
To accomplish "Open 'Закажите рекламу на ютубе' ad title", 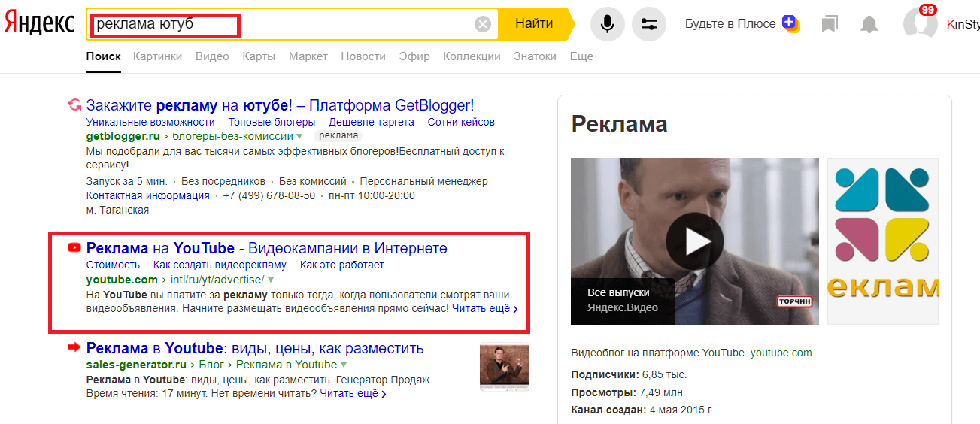I will (x=281, y=105).
